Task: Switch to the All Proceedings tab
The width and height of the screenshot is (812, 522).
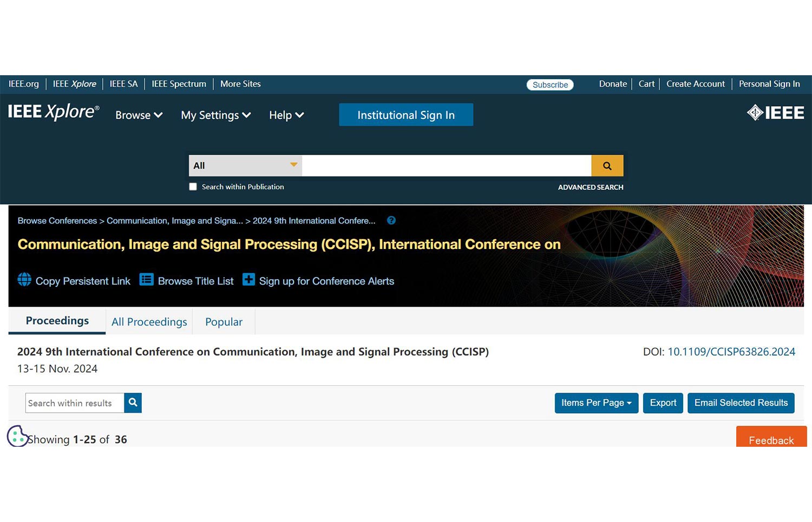Action: click(149, 322)
